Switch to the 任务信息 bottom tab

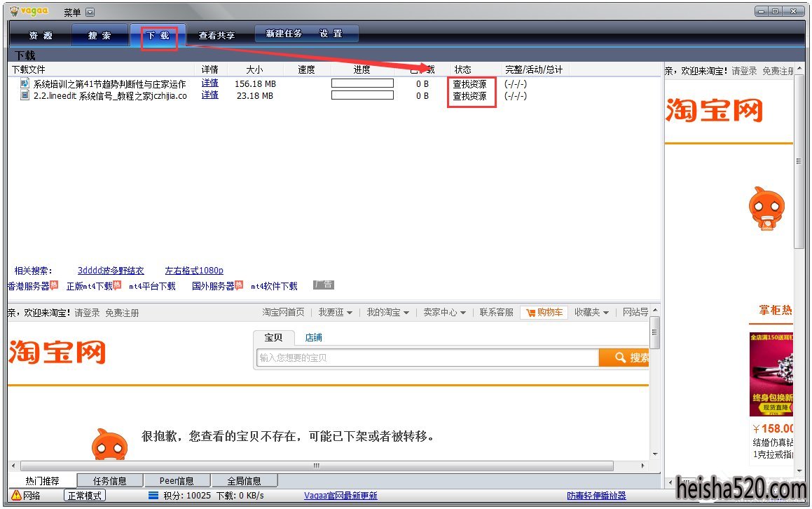coord(110,481)
